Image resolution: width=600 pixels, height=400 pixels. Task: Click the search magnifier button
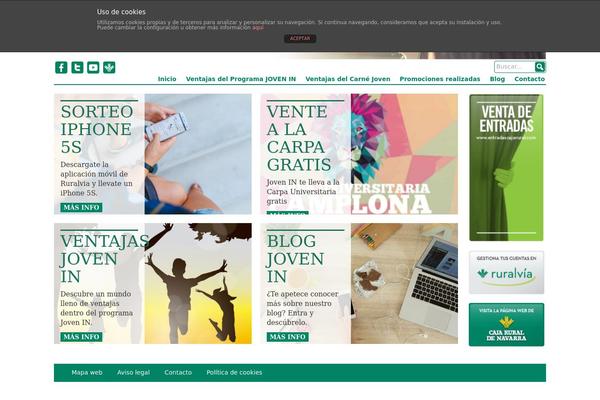(x=540, y=67)
